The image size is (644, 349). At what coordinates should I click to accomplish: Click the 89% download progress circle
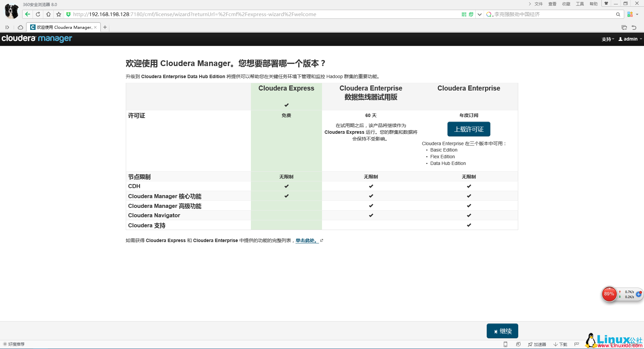point(609,294)
